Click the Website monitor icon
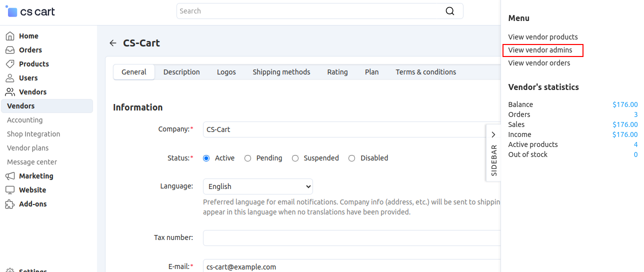Image resolution: width=644 pixels, height=272 pixels. (x=10, y=190)
